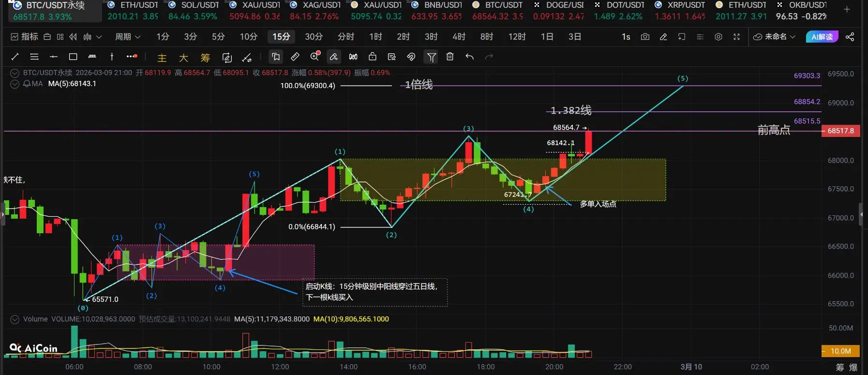Select the ruler measurement tool
The width and height of the screenshot is (868, 375).
click(295, 57)
